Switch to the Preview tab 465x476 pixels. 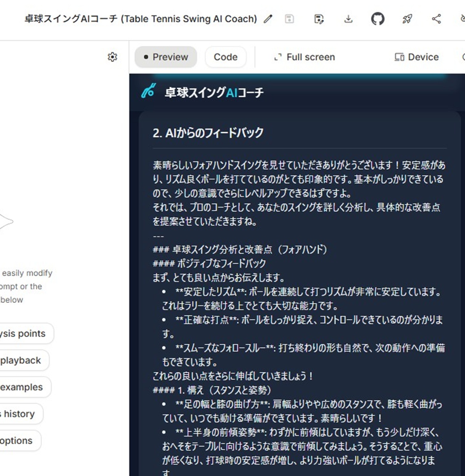coord(166,57)
